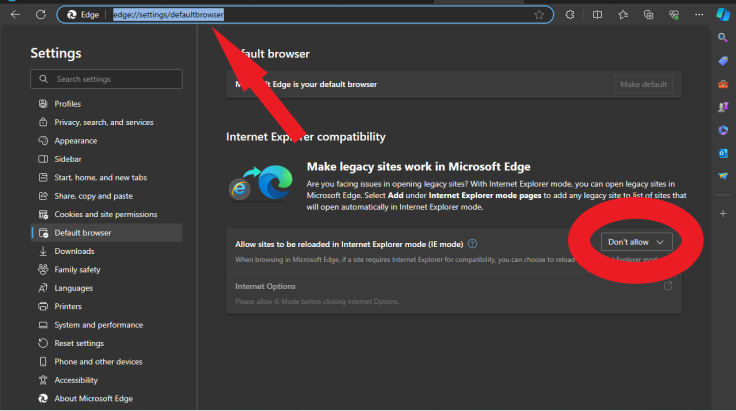Open the sidebar Shopping tag icon
This screenshot has width=736, height=411.
click(723, 61)
